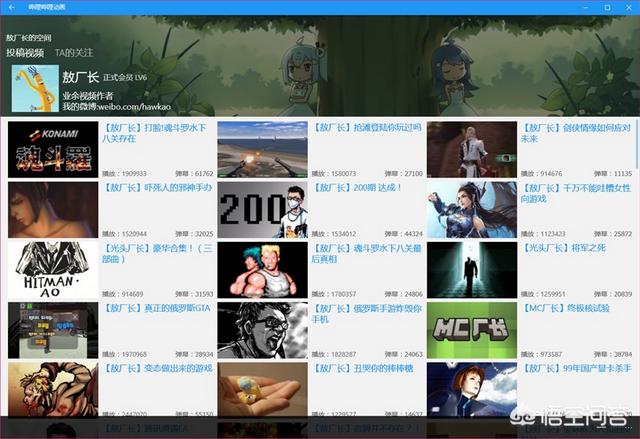
Task: Open video 千万不能吐槽女性向游戏
Action: (576, 193)
